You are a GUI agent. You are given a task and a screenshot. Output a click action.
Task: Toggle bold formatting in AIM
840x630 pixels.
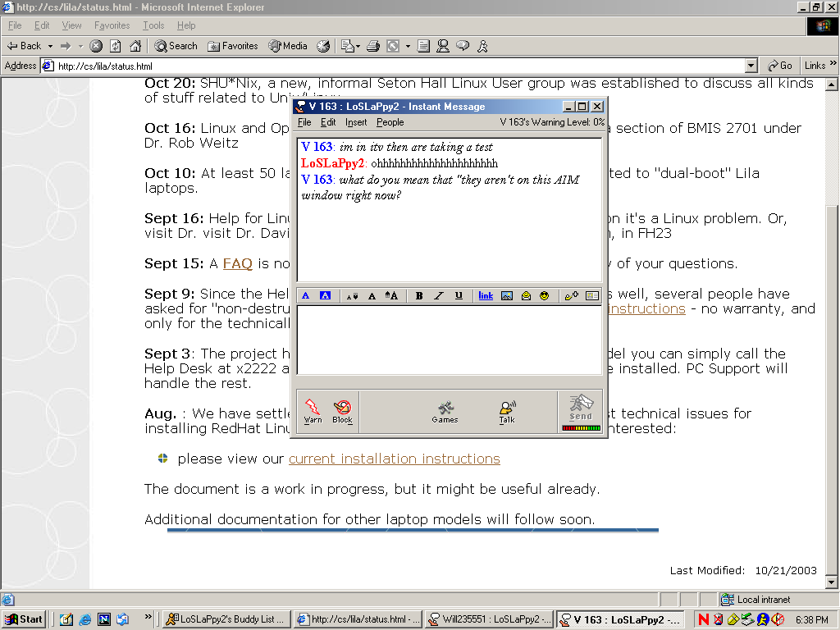[x=419, y=295]
